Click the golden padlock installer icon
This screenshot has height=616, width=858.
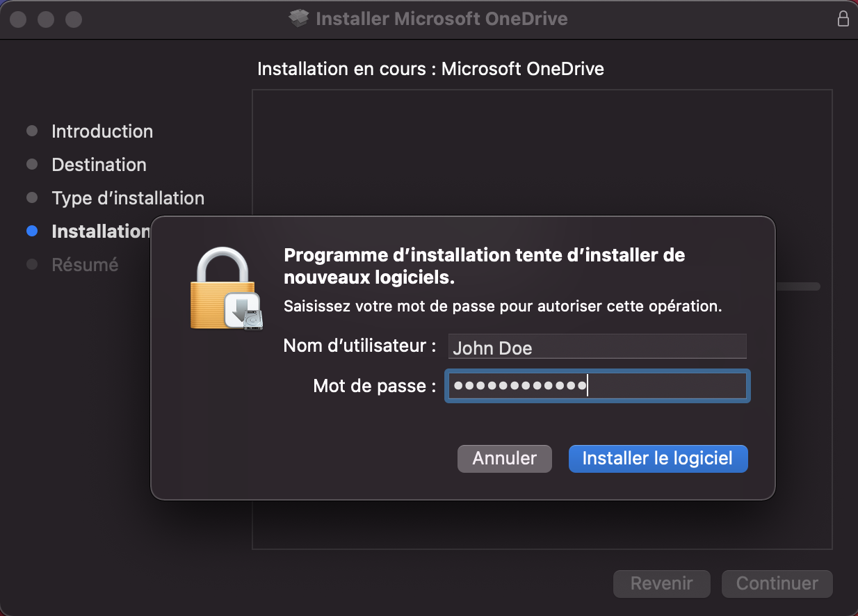click(225, 289)
